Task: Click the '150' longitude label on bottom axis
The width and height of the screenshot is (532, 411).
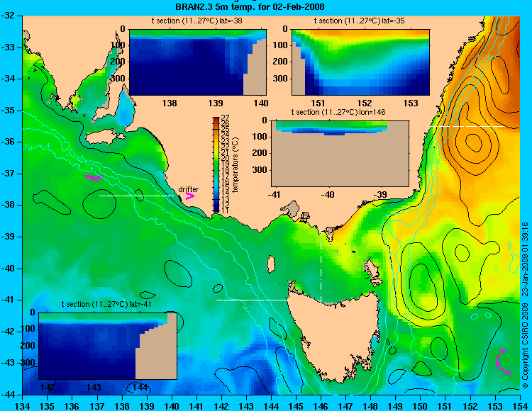Action: coord(421,406)
